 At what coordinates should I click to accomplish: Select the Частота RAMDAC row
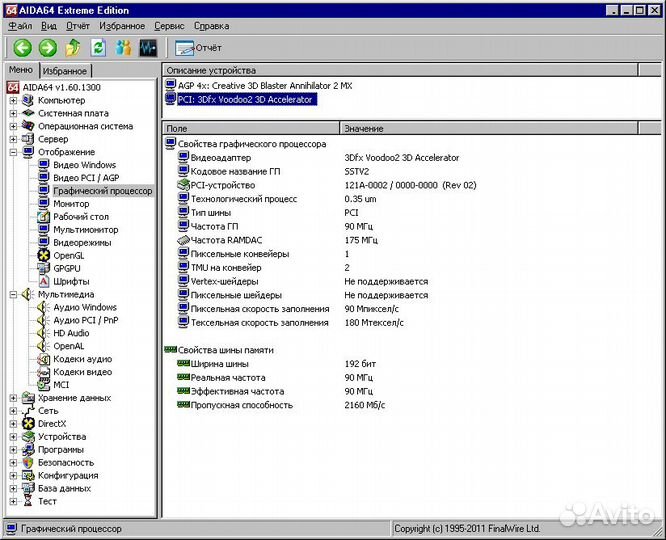point(226,240)
